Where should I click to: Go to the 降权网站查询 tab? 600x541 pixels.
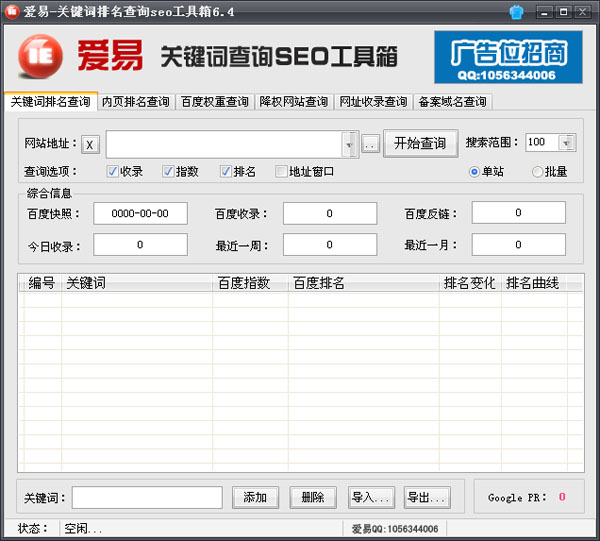tap(294, 102)
